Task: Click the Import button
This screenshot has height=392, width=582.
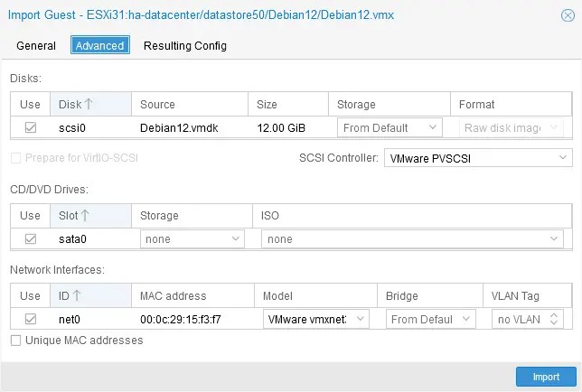Action: [x=546, y=377]
